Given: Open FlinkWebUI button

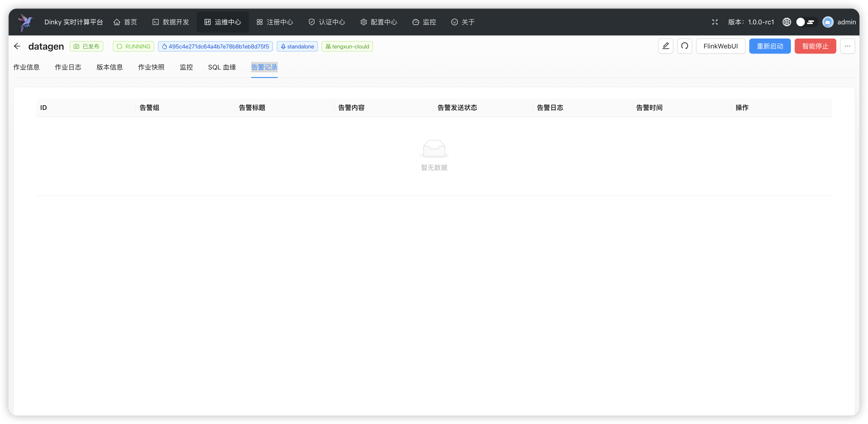Looking at the screenshot, I should (x=720, y=46).
